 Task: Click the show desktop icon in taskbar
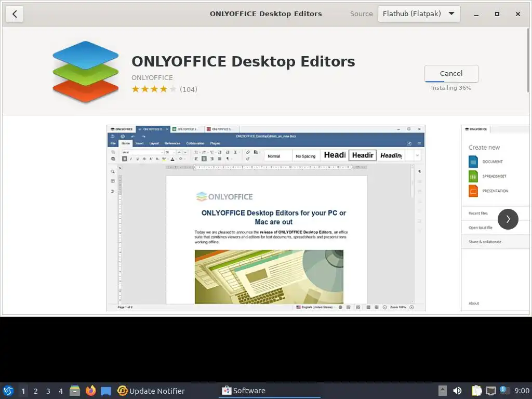(x=106, y=391)
